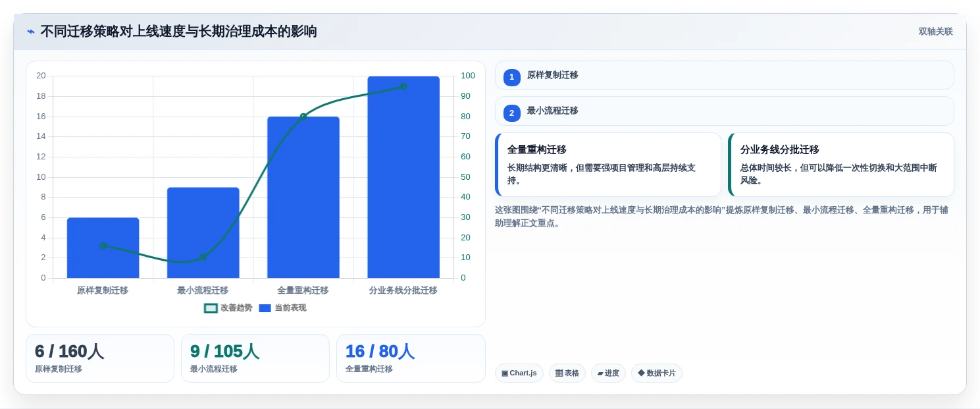This screenshot has height=409, width=980.
Task: Open the 分业务线分批迁移 description card
Action: click(x=841, y=165)
